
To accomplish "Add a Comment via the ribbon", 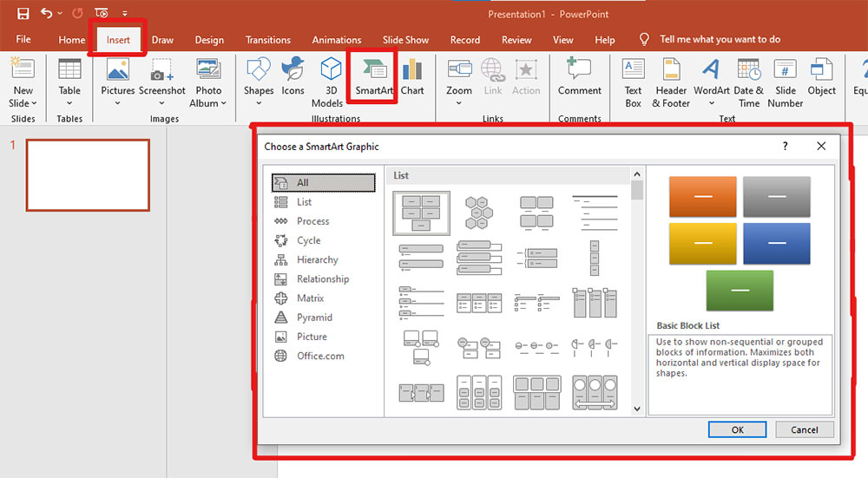I will coord(579,76).
